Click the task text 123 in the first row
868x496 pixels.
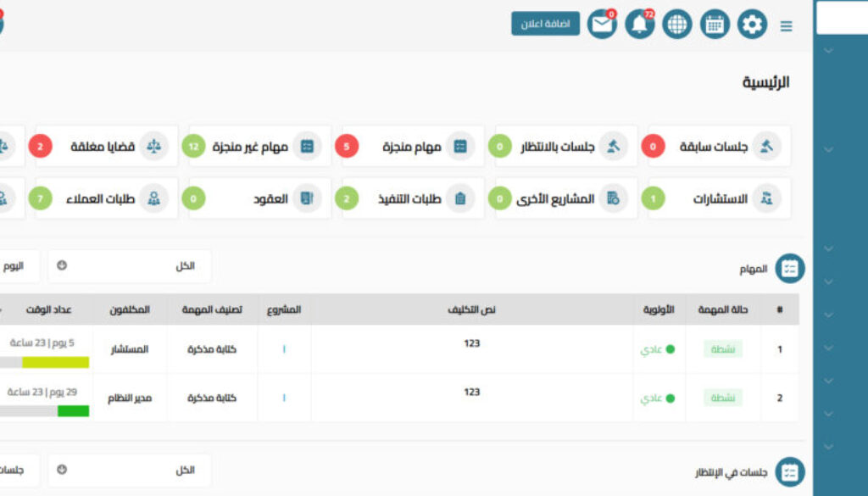tap(471, 344)
